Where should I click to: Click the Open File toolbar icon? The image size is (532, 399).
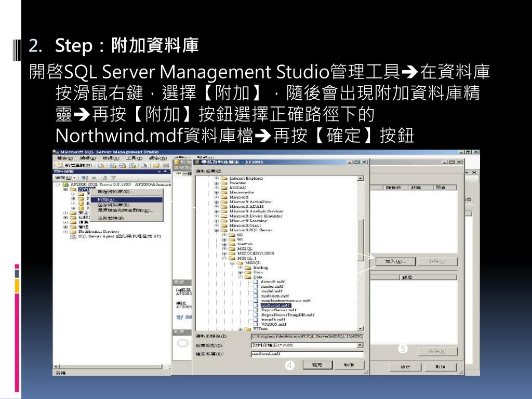[x=156, y=165]
